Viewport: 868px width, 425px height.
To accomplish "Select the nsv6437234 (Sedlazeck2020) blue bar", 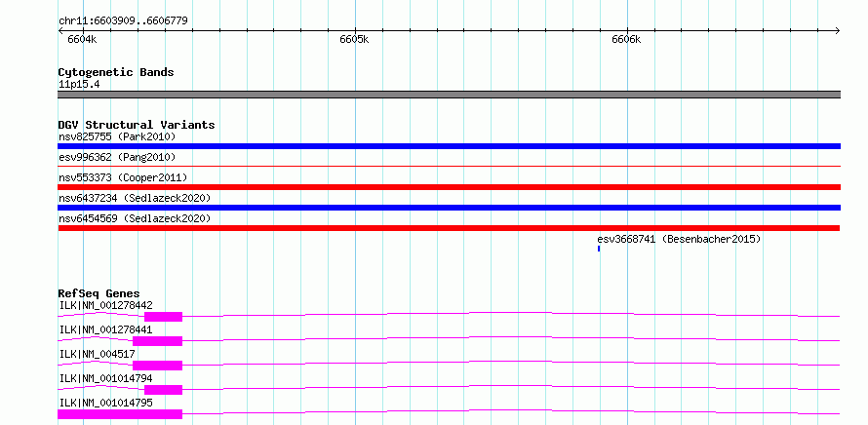I will point(449,208).
